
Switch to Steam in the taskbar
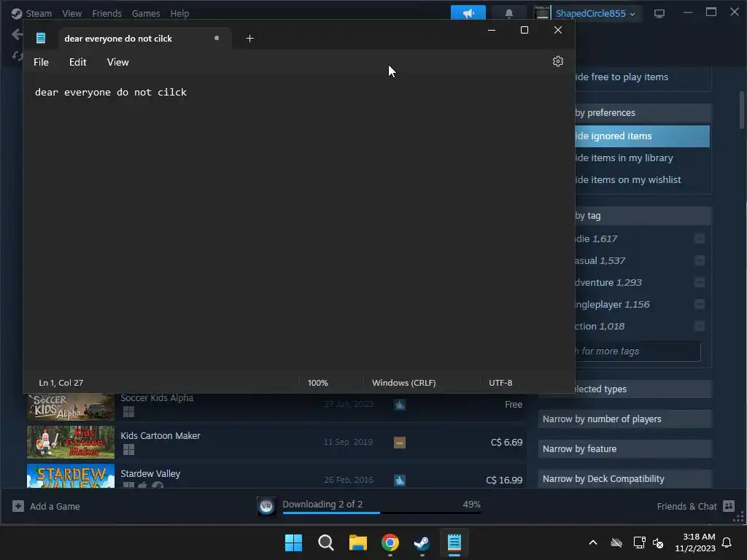422,542
